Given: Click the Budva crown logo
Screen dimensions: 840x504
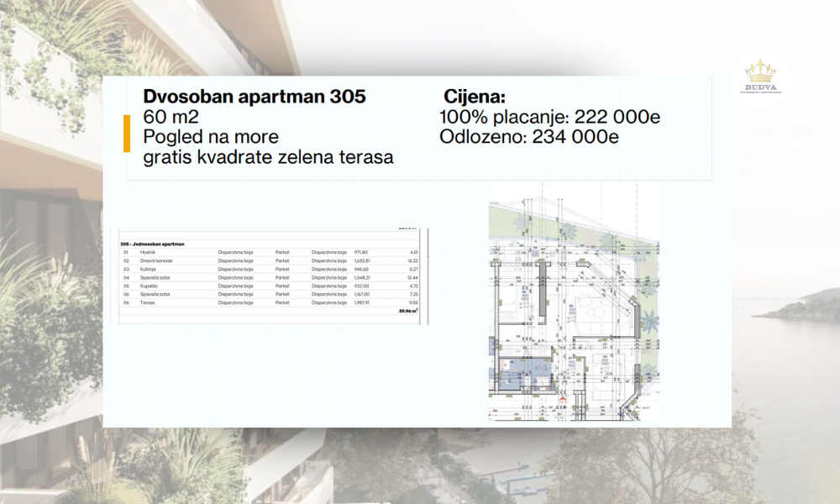Looking at the screenshot, I should (x=759, y=76).
